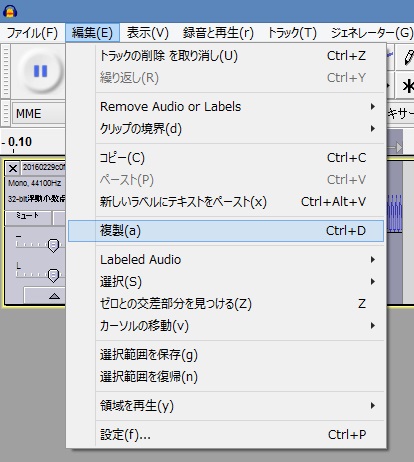Click the Mono, 44100Hz track info text

(35, 183)
